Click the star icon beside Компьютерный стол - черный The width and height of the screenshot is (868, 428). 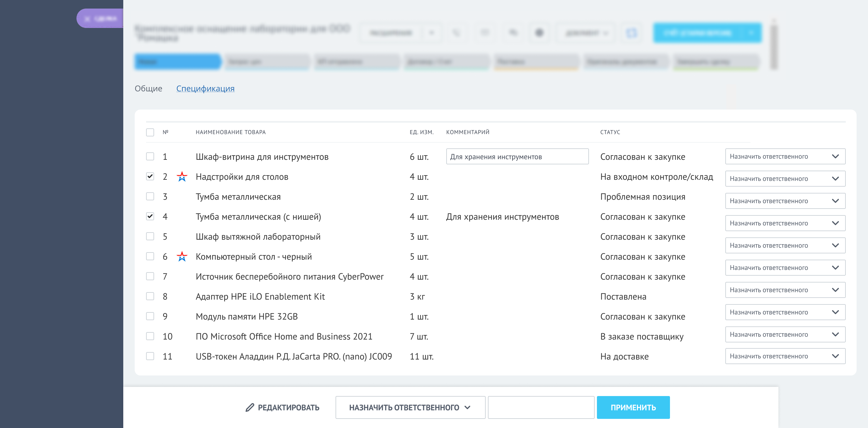pyautogui.click(x=182, y=257)
